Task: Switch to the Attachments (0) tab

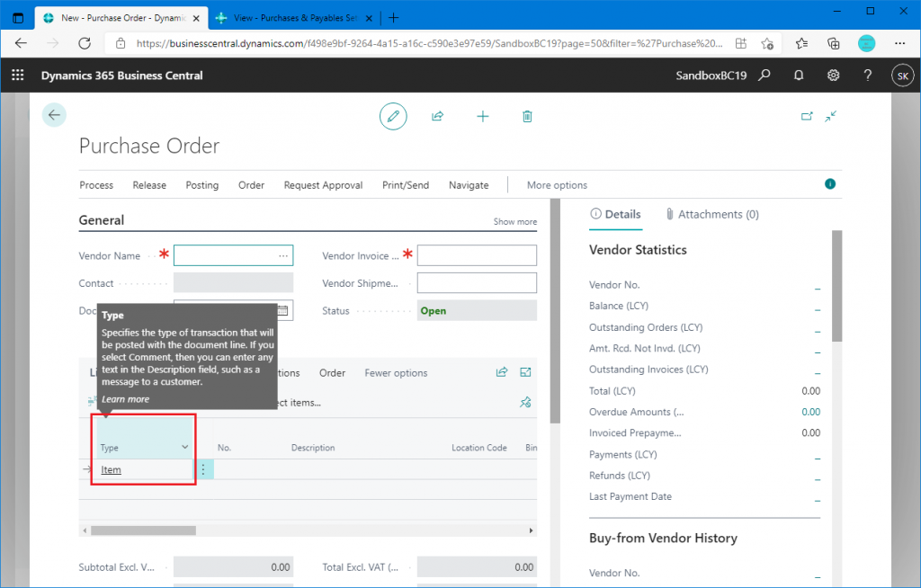Action: point(712,214)
